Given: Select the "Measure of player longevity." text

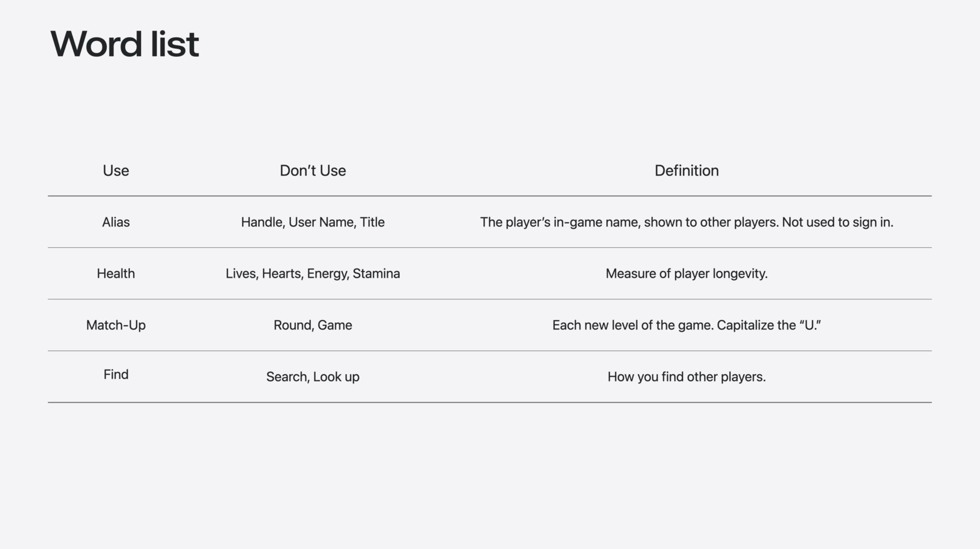Looking at the screenshot, I should point(686,274).
